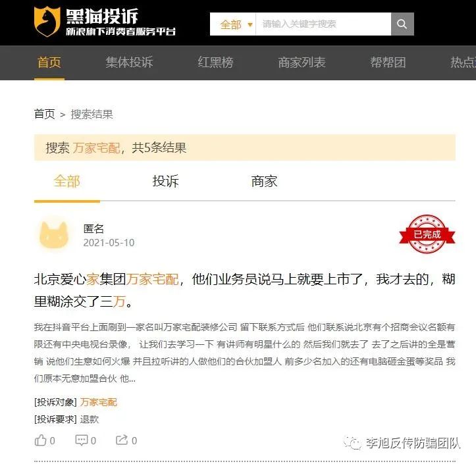Open comments via speech bubble icon
The image size is (476, 464).
click(82, 440)
